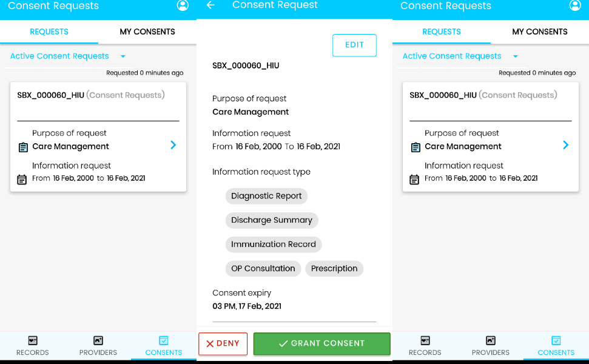Expand Active Consent Requests dropdown on left screen
Viewport: 589px width, 364px height.
(123, 56)
